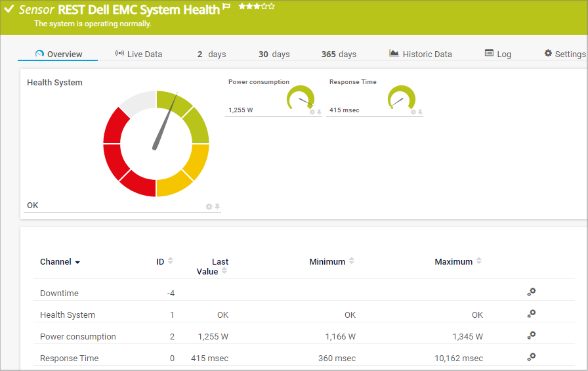
Task: Toggle pin on the Health System gauge
Action: pos(217,207)
